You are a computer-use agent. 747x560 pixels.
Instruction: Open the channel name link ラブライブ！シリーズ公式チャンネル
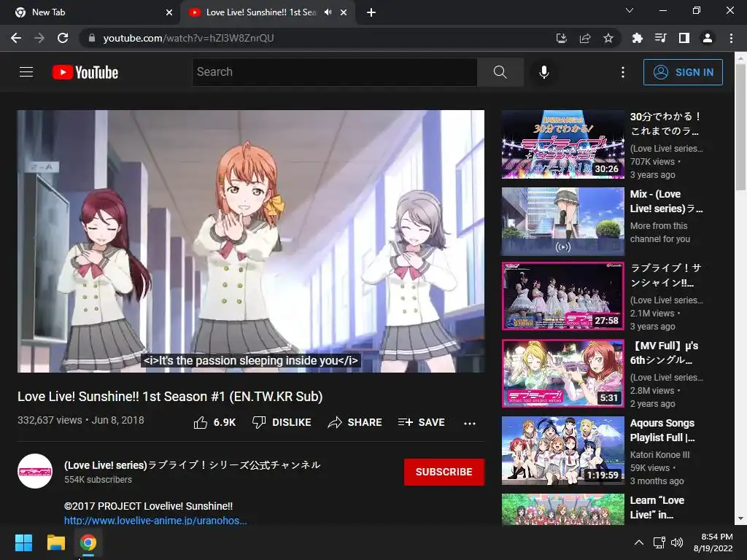click(192, 464)
